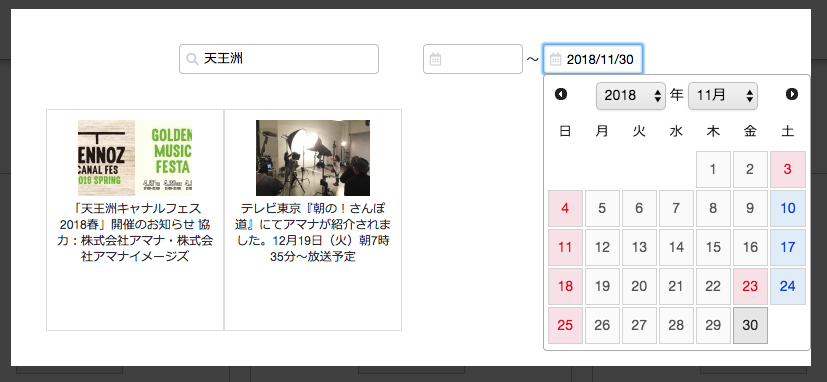Open the studio lighting photo thumbnail
This screenshot has height=382, width=827.
(313, 158)
